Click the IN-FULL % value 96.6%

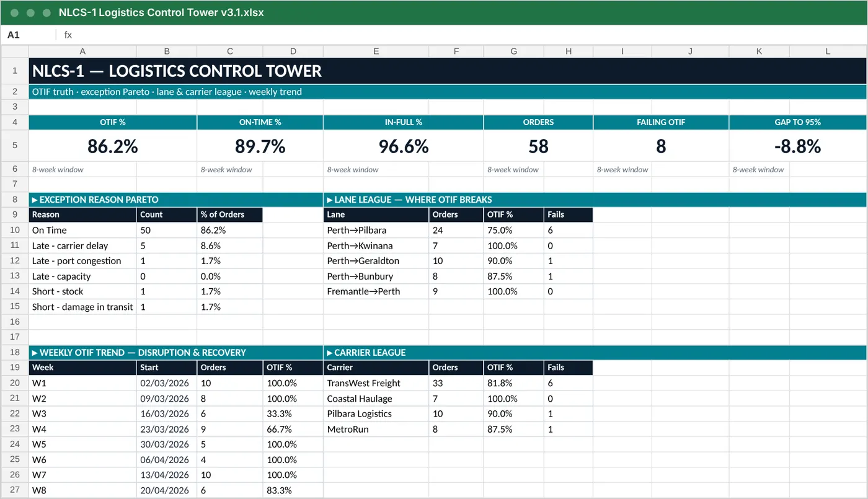404,146
